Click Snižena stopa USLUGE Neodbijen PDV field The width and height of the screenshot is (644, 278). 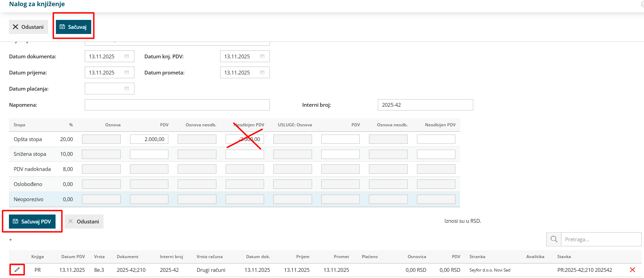(436, 154)
